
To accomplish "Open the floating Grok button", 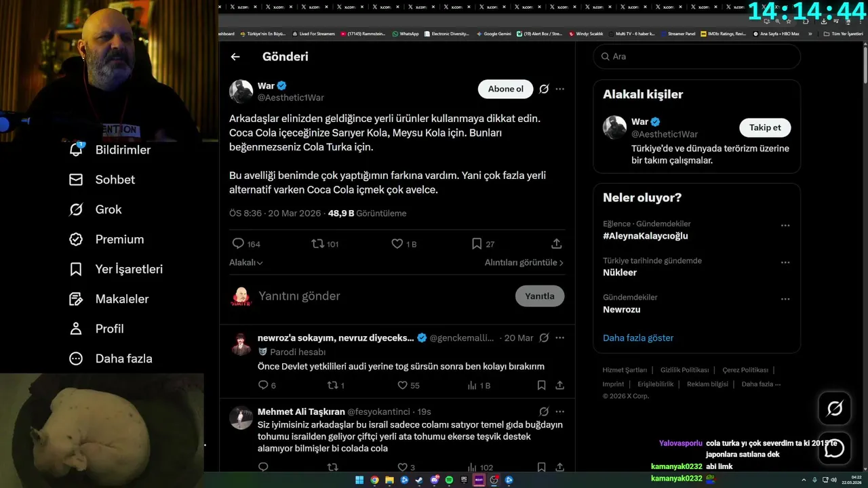I will 834,408.
